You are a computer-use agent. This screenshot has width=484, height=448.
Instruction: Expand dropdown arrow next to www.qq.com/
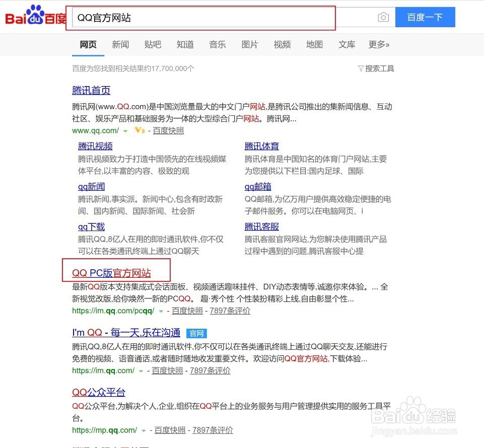125,131
